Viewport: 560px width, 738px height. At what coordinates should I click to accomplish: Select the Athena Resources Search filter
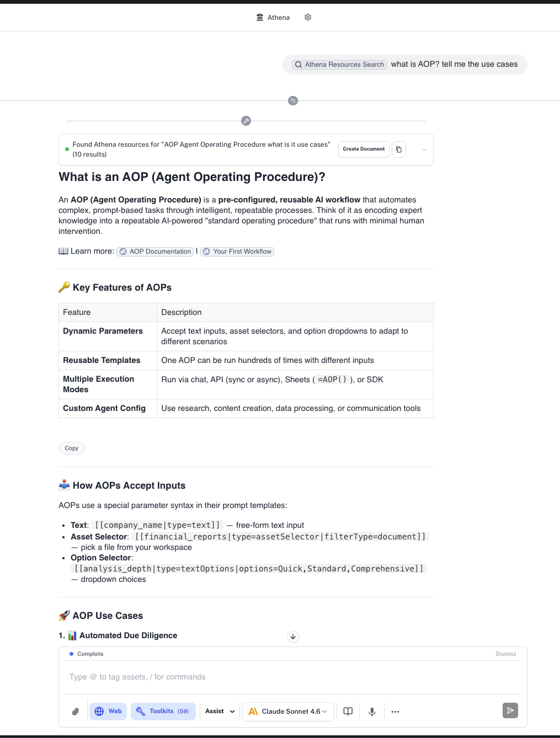pyautogui.click(x=339, y=65)
